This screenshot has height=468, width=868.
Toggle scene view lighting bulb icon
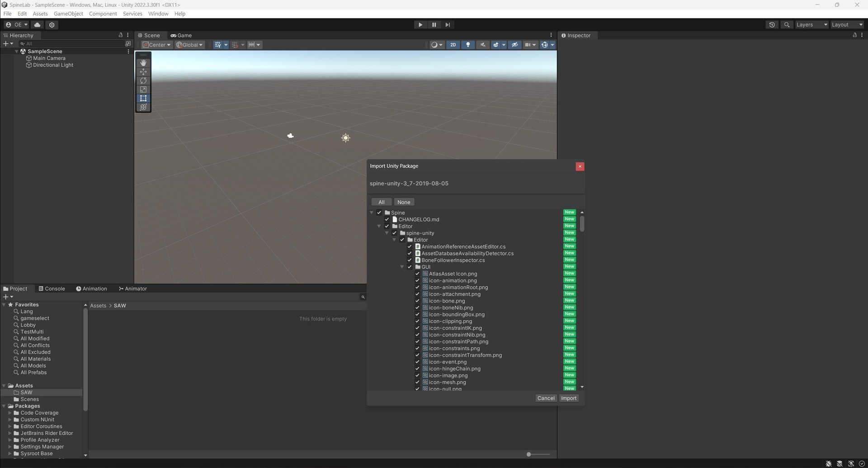click(468, 44)
